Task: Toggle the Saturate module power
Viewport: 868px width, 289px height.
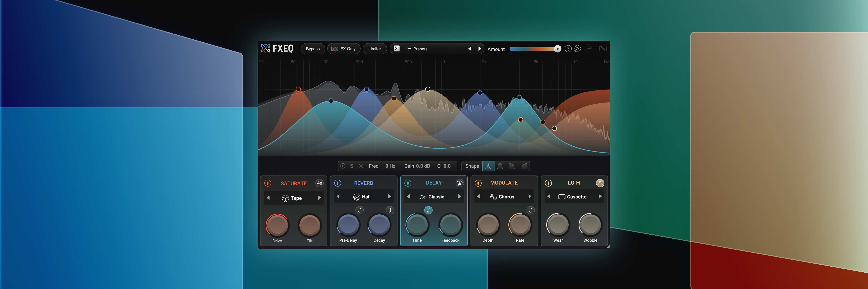Action: point(268,183)
